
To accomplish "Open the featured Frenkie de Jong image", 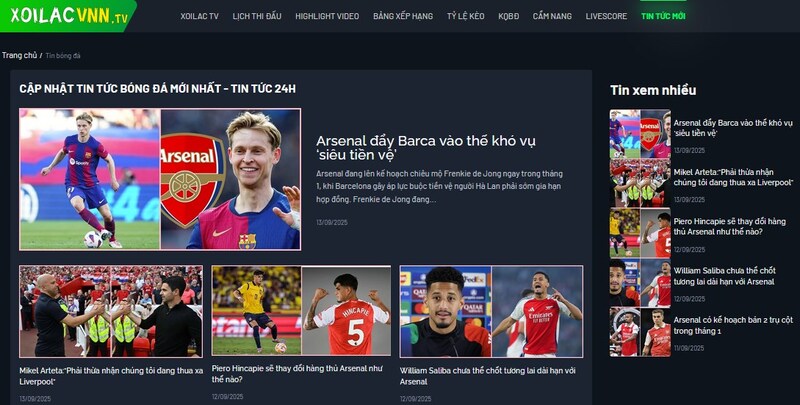I will 160,179.
